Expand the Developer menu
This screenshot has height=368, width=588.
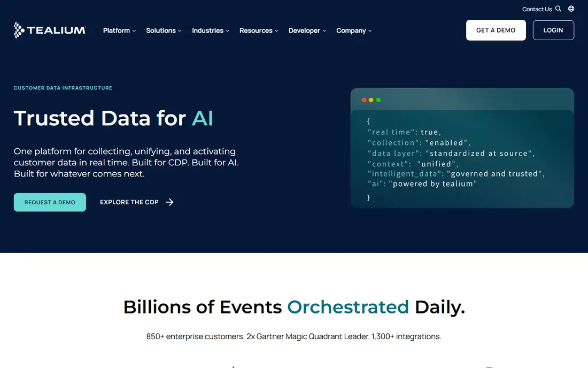point(307,30)
